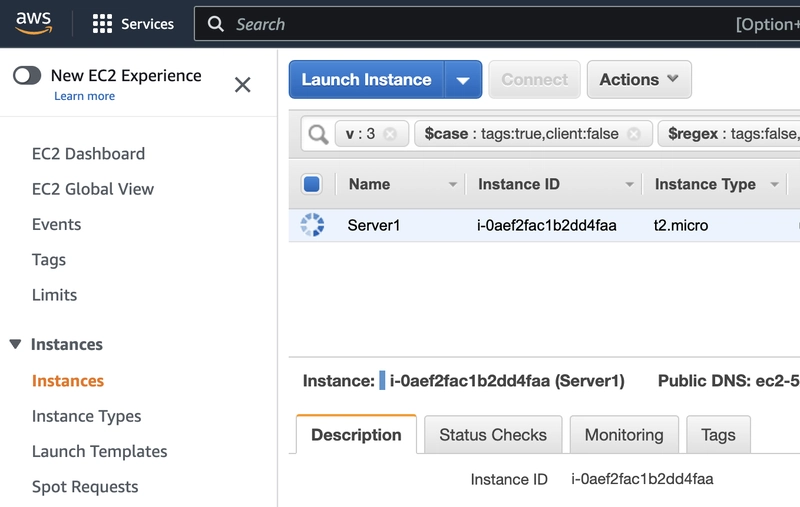Click the Services label in header

pos(147,24)
